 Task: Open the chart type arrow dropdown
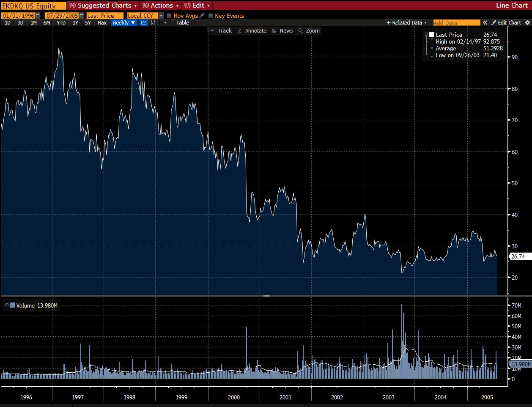pos(165,23)
